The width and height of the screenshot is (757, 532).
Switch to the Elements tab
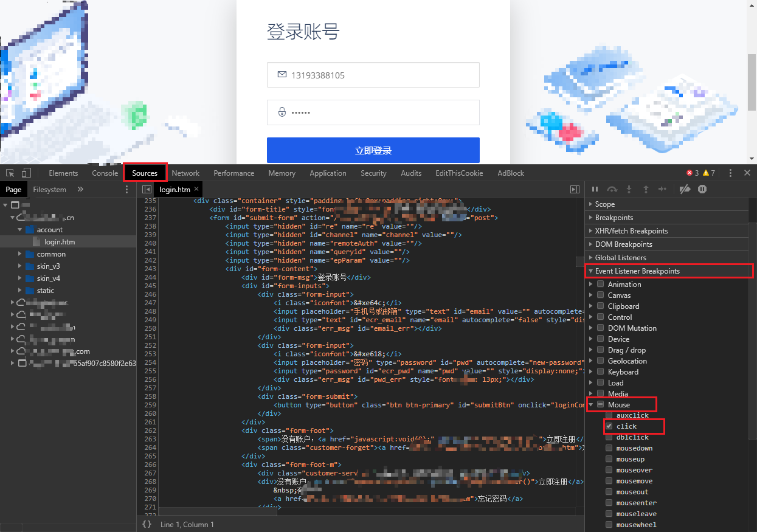click(63, 173)
